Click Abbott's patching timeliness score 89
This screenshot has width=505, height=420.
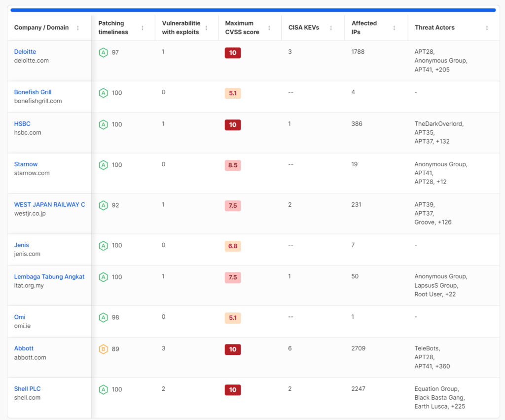(x=115, y=349)
